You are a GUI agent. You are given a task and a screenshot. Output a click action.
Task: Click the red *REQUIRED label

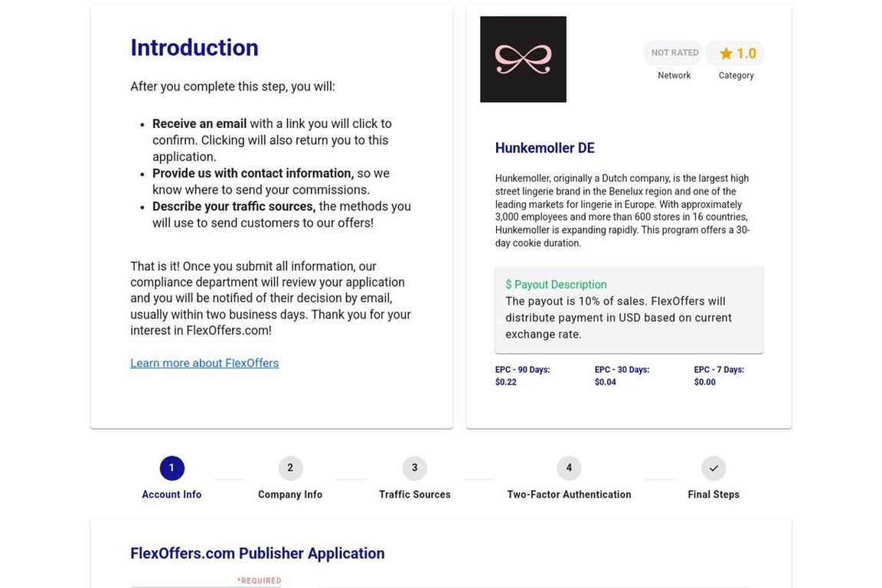(x=259, y=580)
